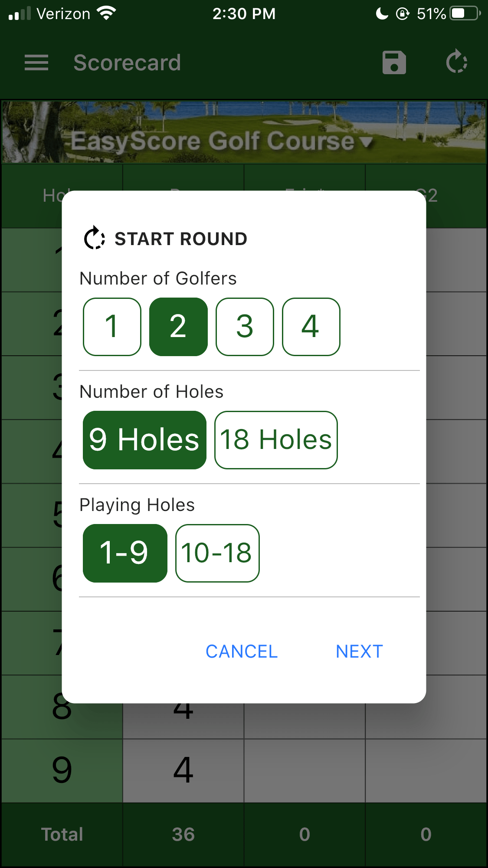Click the start round icon in toolbar
Viewport: 488px width, 868px height.
point(458,62)
